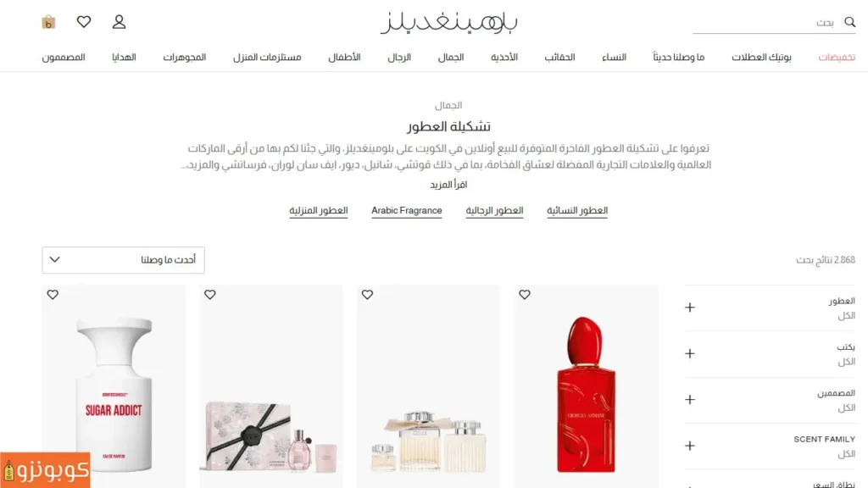
Task: Expand the SCENT FAMILY filter
Action: (770, 446)
